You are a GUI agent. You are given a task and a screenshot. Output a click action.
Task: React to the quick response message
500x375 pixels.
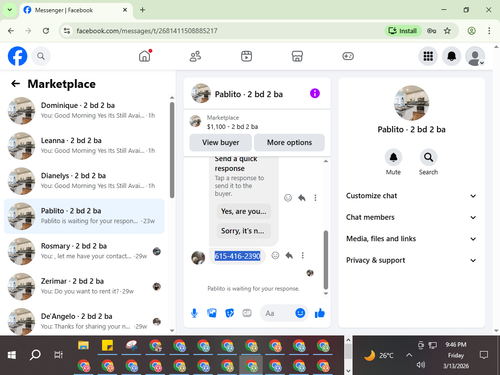pos(288,198)
